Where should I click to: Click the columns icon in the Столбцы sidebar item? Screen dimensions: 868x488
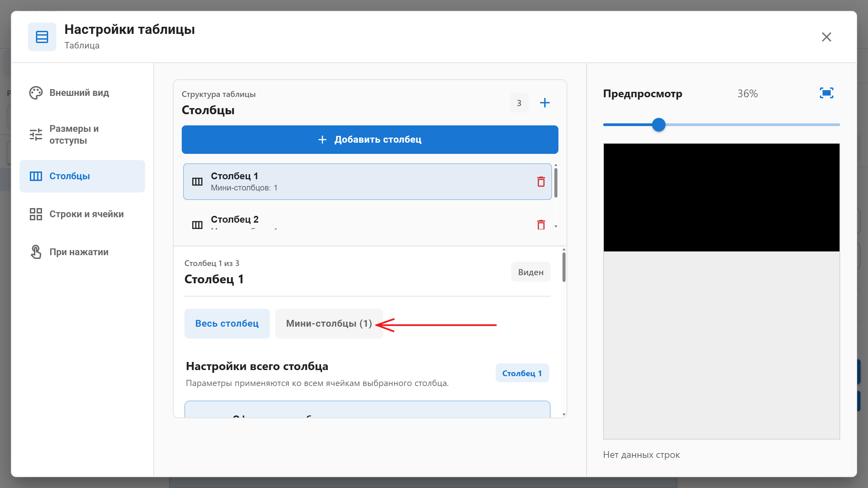36,176
